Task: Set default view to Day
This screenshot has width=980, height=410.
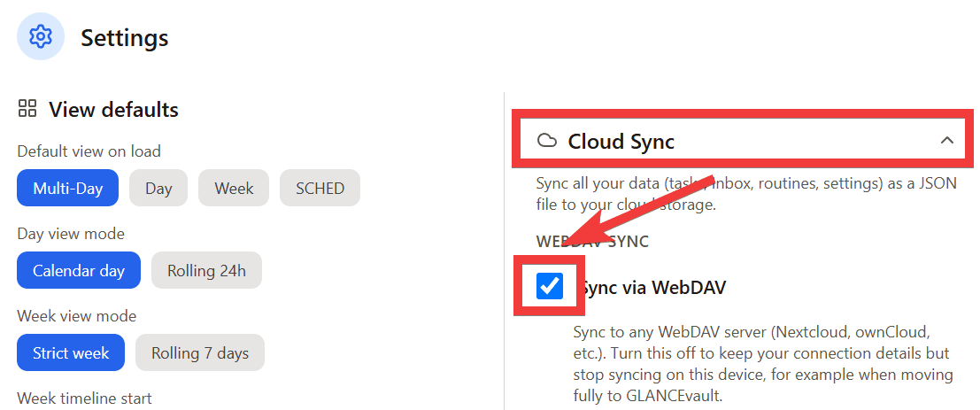Action: click(158, 188)
